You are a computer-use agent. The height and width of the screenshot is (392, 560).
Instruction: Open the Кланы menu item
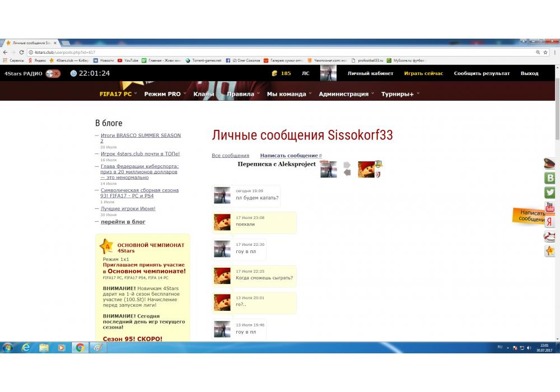coord(204,94)
